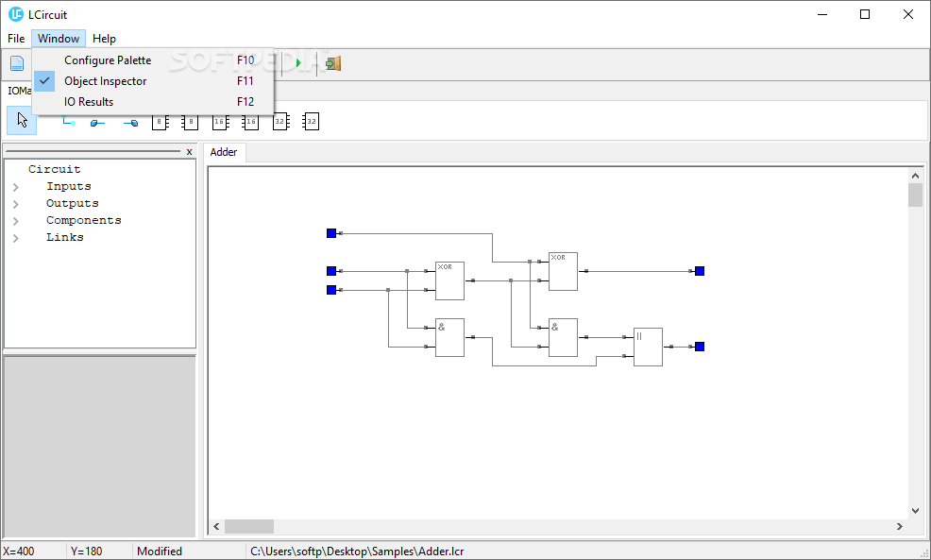Viewport: 931px width, 560px height.
Task: Close the Object Inspector panel with x
Action: pos(190,152)
